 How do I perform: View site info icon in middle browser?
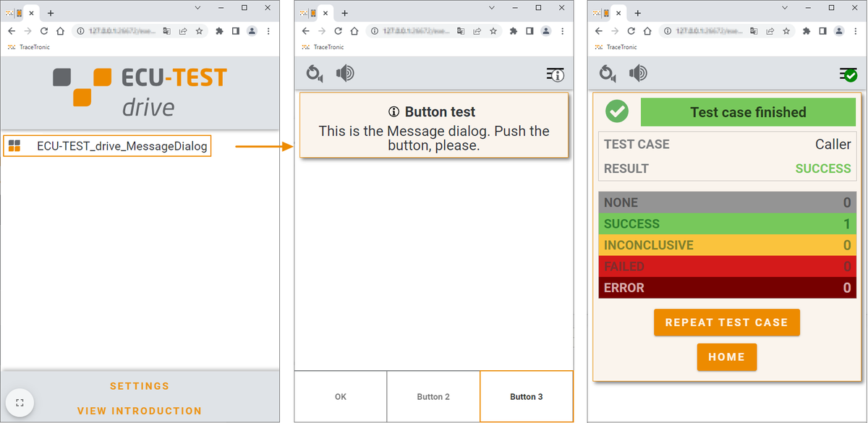tap(375, 31)
